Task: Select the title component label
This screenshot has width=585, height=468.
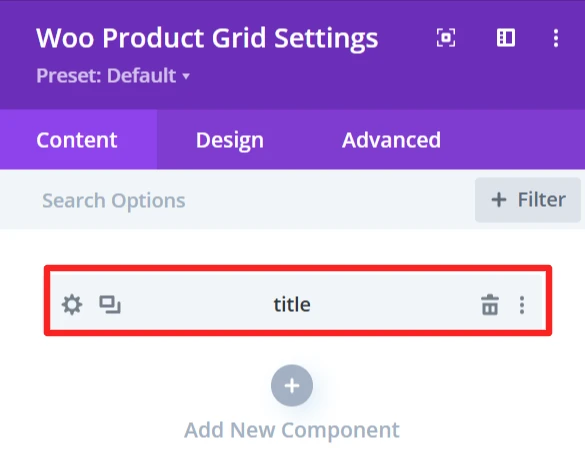Action: click(x=292, y=305)
